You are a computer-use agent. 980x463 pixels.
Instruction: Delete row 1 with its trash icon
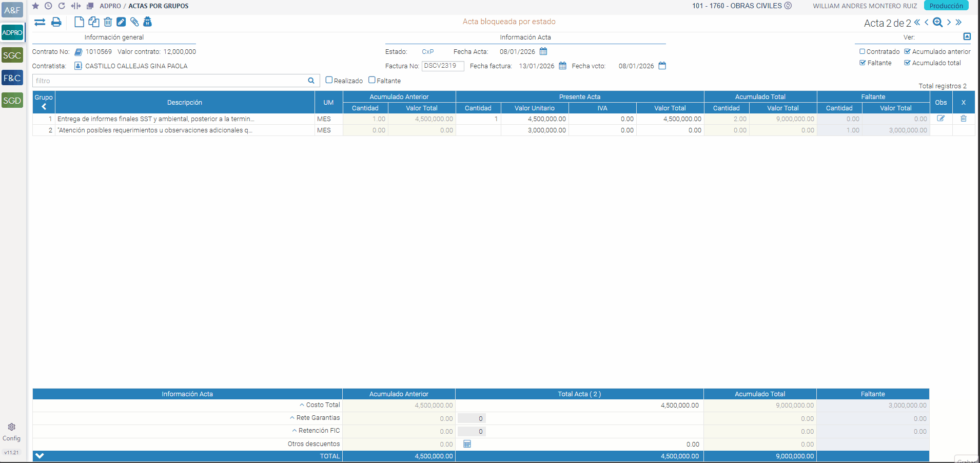[x=964, y=119]
